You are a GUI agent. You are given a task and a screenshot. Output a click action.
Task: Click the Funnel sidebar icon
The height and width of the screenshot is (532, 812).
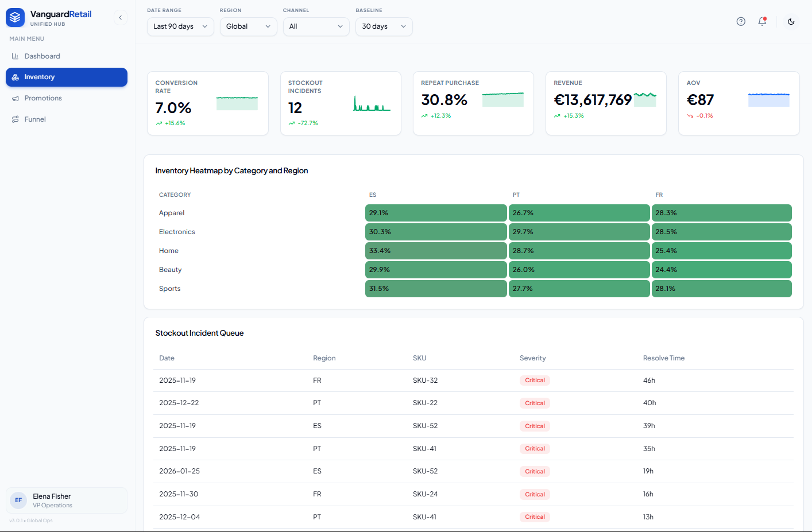coord(16,119)
